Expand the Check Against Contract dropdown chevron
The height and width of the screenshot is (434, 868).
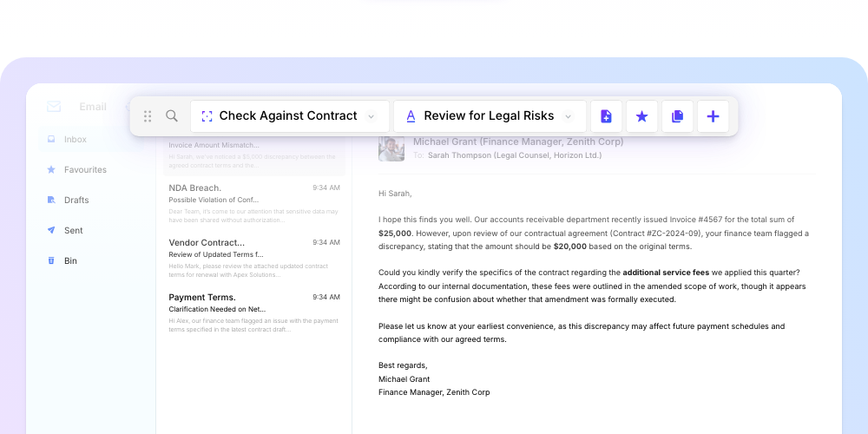click(372, 116)
